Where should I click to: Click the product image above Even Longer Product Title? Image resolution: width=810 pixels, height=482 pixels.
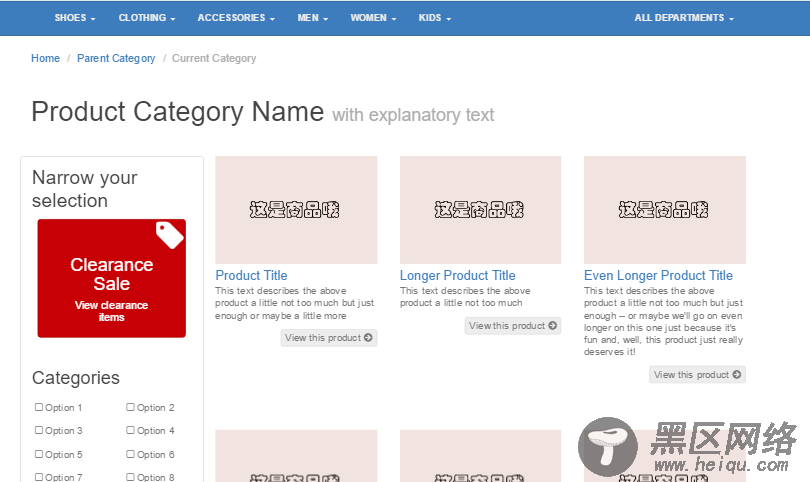tap(665, 210)
